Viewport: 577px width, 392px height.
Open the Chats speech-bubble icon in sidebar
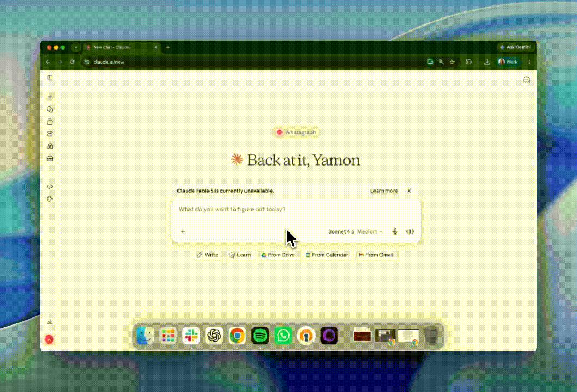pyautogui.click(x=50, y=109)
